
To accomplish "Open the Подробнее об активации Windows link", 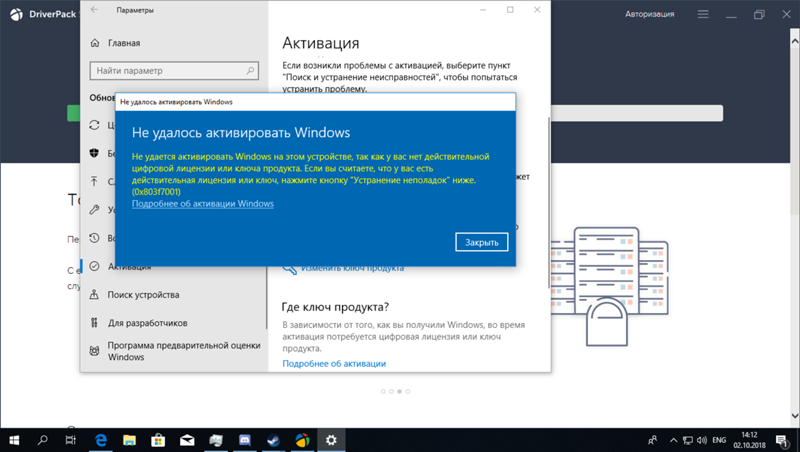I will 203,204.
